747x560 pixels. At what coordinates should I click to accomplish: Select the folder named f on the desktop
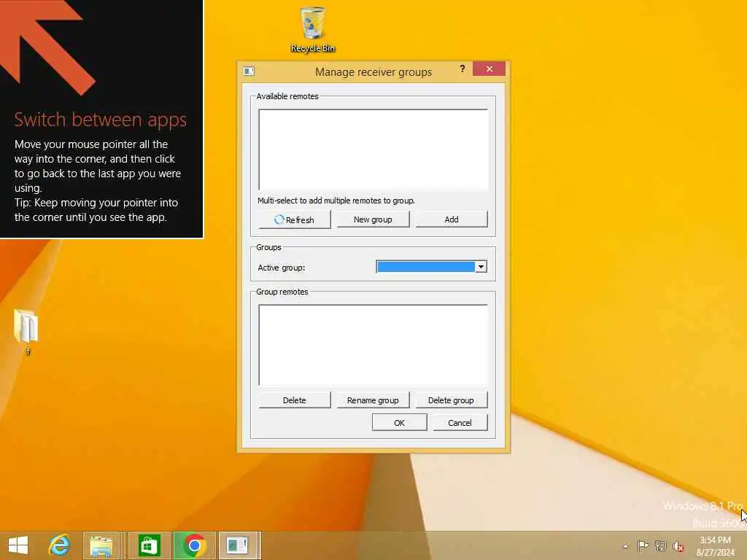(27, 332)
